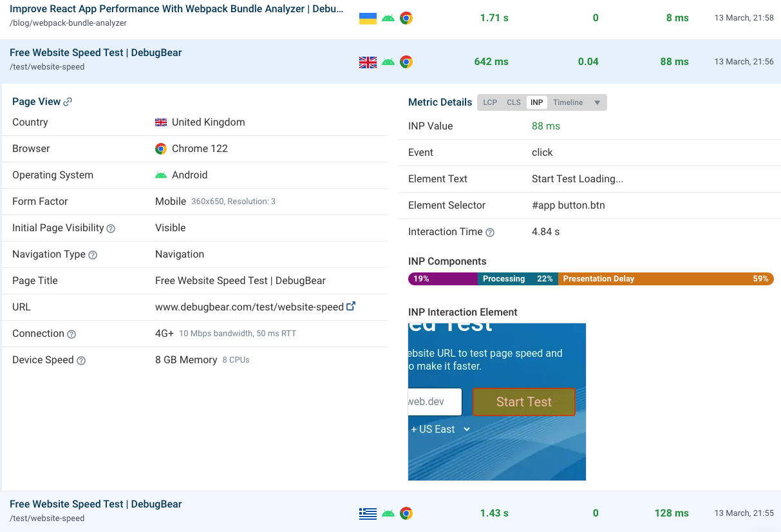781x532 pixels.
Task: Click 128 ms INP value
Action: click(672, 513)
